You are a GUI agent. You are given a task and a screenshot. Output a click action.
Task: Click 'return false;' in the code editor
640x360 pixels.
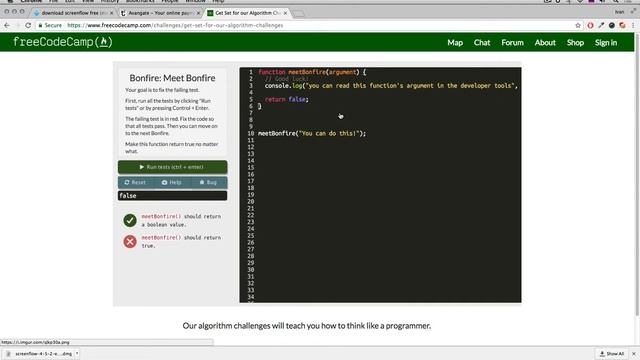point(287,99)
